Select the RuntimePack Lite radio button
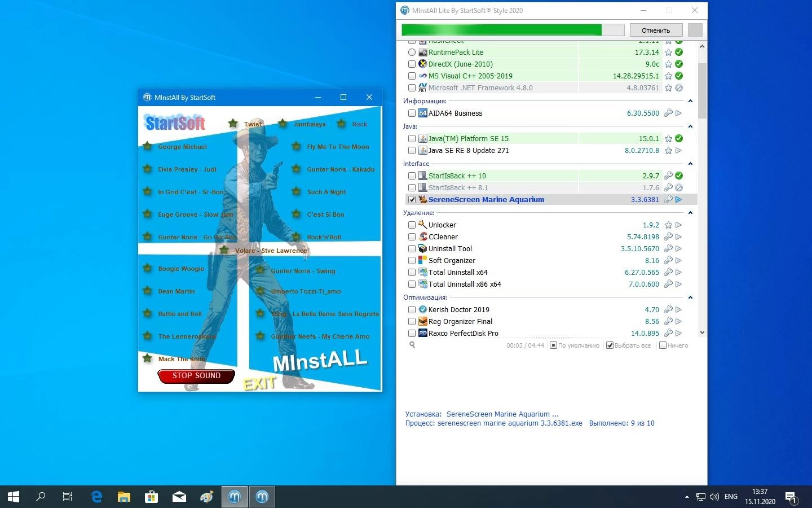812x508 pixels. [x=412, y=52]
